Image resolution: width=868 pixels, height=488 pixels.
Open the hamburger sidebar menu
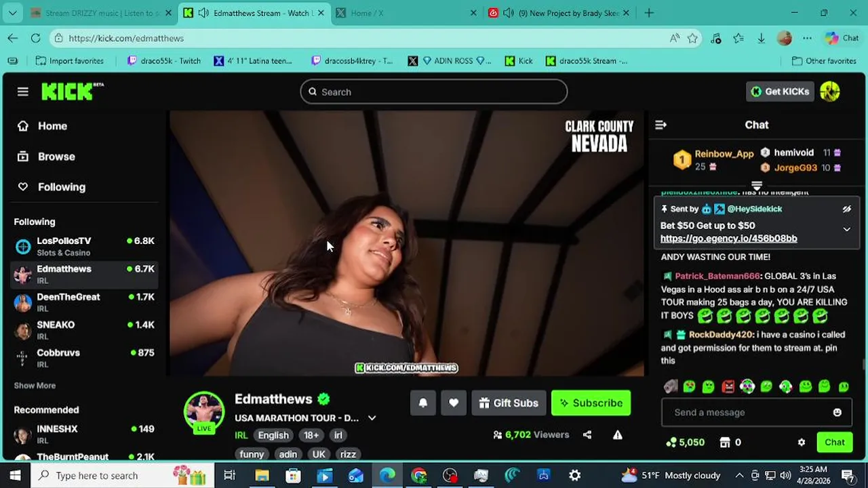[x=23, y=91]
